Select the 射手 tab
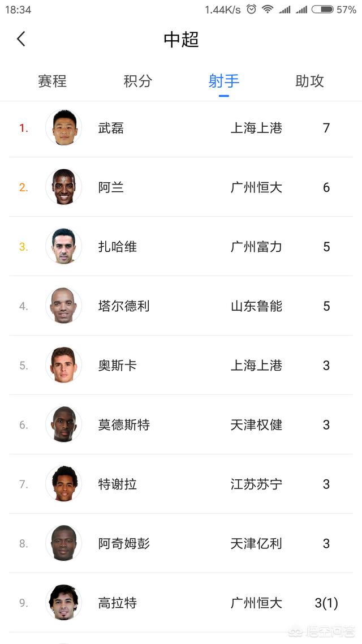This screenshot has height=644, width=362. coord(224,81)
